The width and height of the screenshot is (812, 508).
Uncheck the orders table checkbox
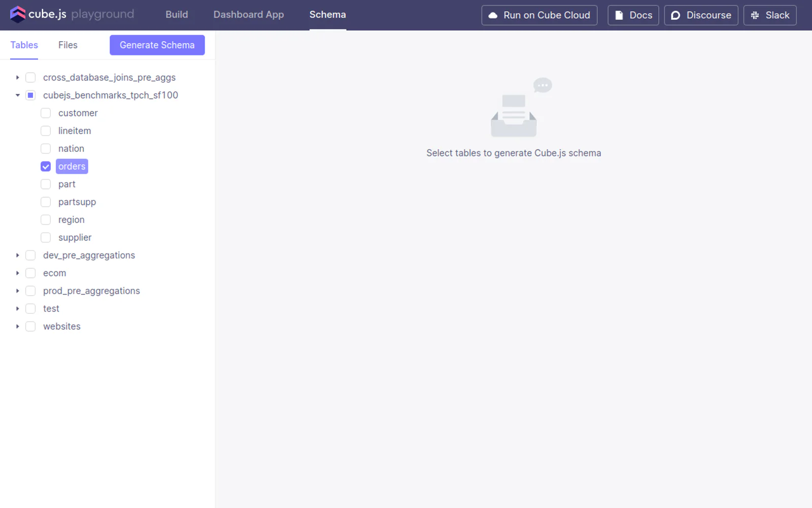click(46, 166)
